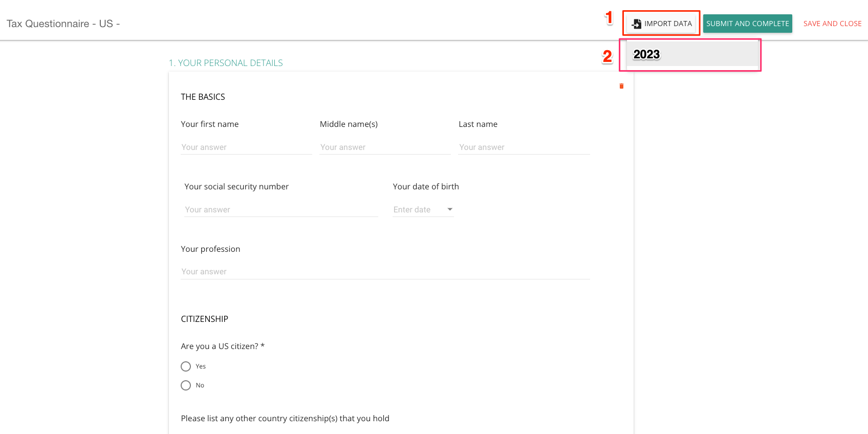The height and width of the screenshot is (434, 868).
Task: Click the 'Your date of birth' label
Action: pos(426,187)
